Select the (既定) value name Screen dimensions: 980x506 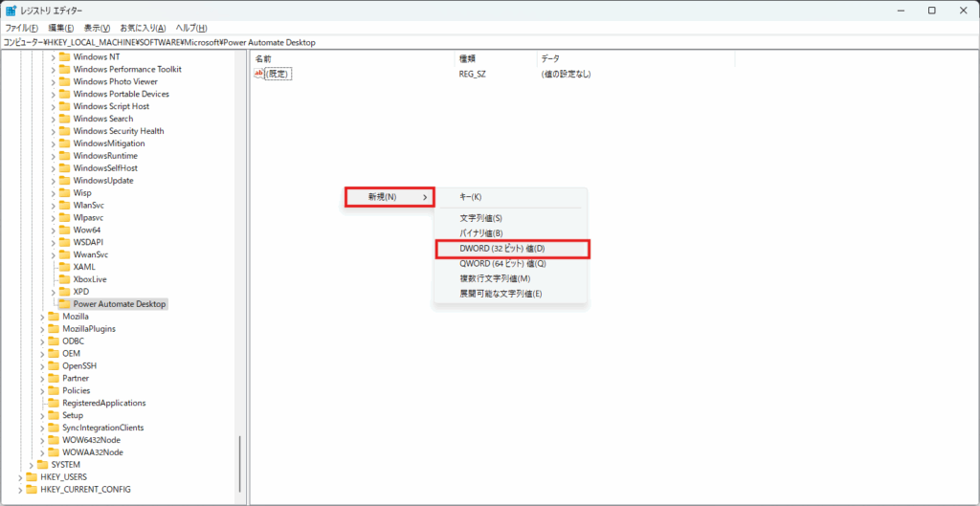(x=278, y=75)
